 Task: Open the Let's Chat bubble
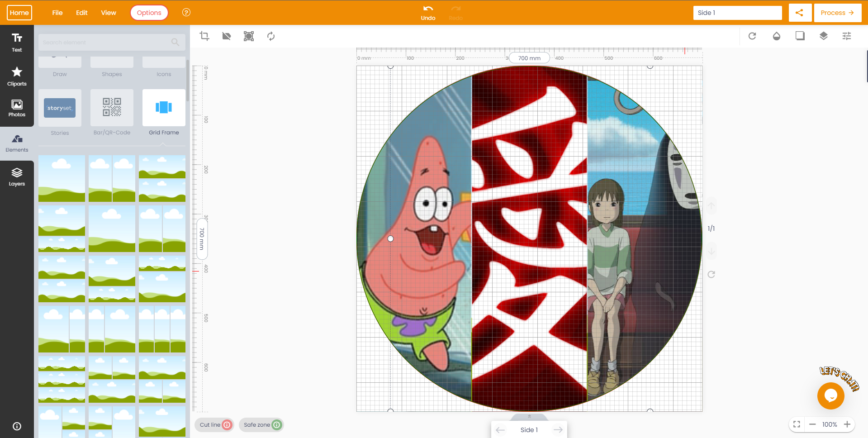coord(830,395)
